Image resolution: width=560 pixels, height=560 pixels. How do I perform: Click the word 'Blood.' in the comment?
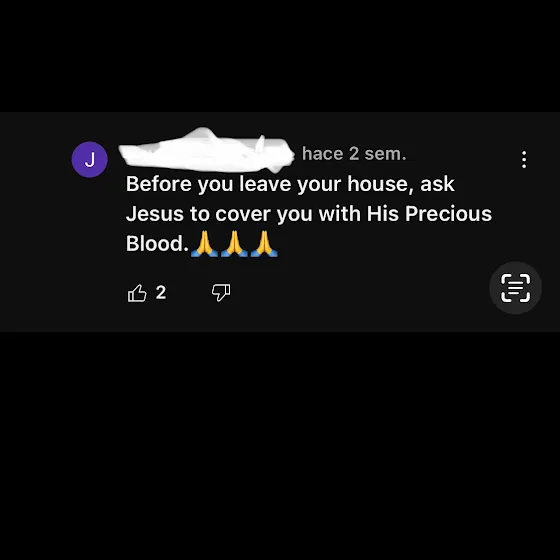157,244
